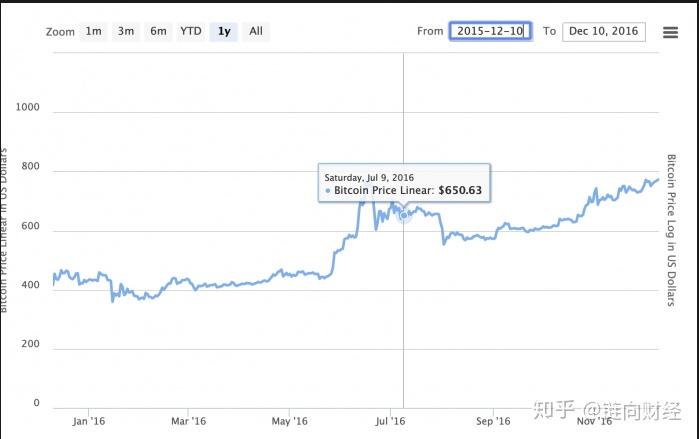Click the 1000 y-axis value label
The height and width of the screenshot is (439, 699).
27,109
